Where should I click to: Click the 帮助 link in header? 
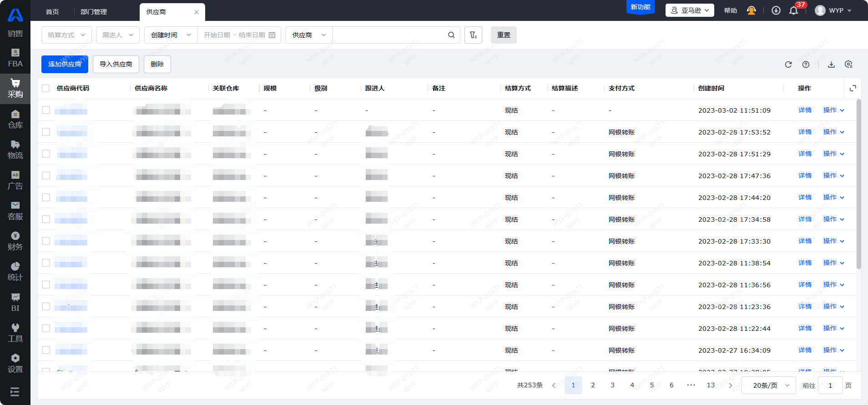coord(731,10)
